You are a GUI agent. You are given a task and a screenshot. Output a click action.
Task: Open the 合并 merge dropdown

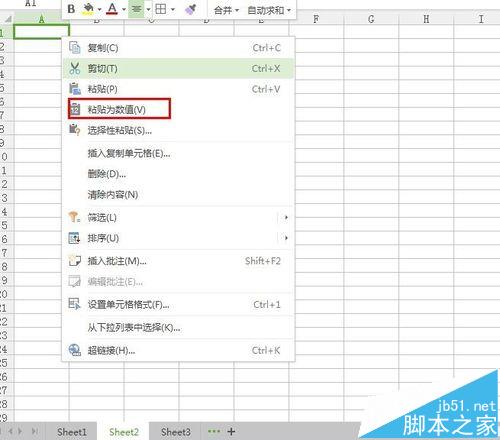[x=226, y=10]
